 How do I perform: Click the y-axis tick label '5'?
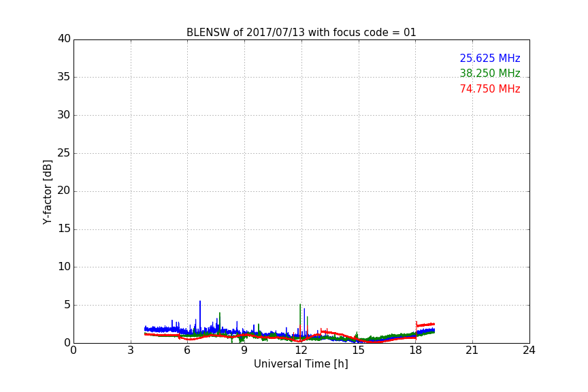tap(67, 305)
